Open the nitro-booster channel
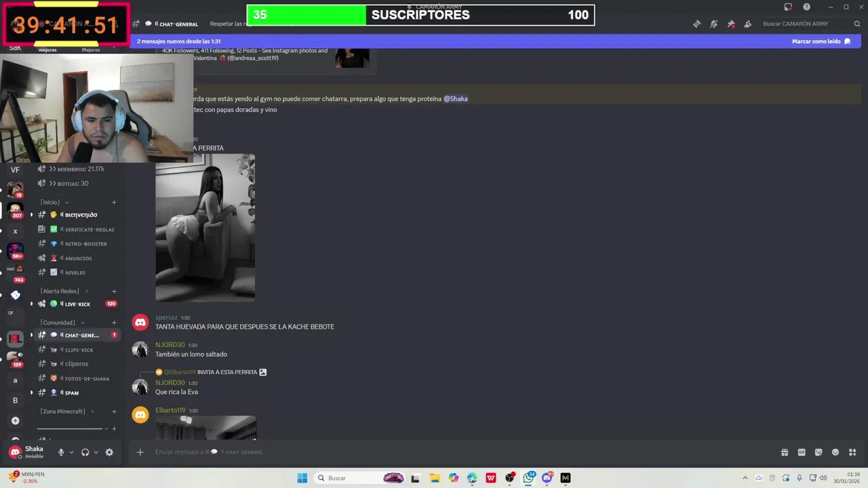Viewport: 868px width, 488px height. click(78, 244)
